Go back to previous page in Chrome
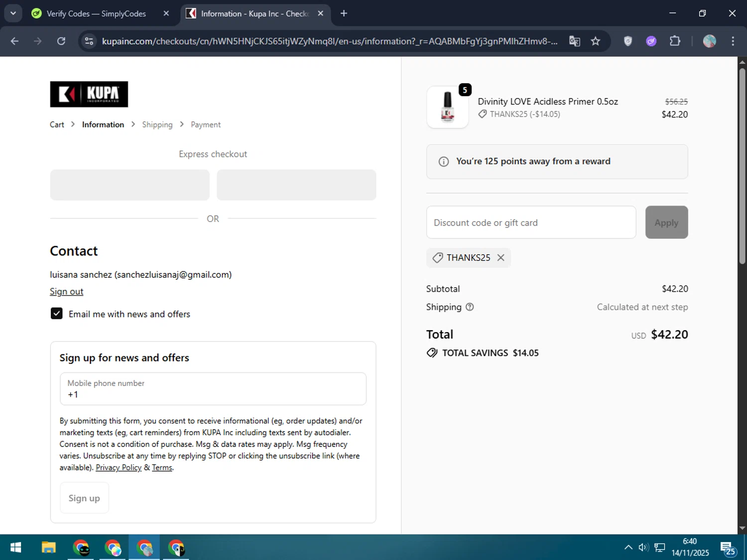 pyautogui.click(x=14, y=41)
